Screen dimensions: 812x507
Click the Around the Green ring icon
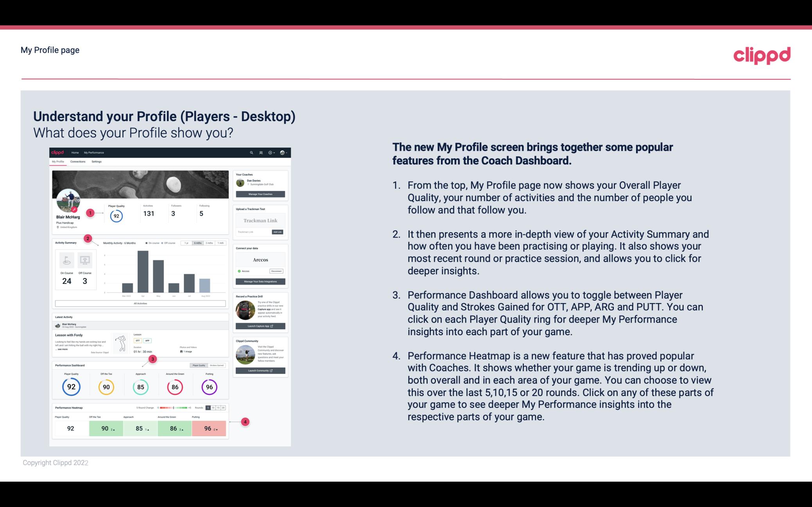click(x=175, y=386)
